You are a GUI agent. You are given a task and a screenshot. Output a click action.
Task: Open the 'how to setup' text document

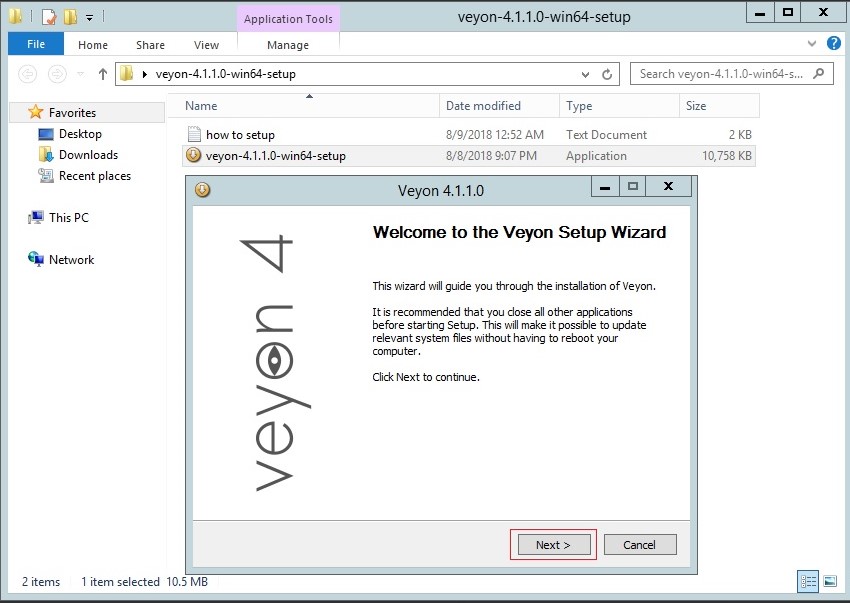point(240,134)
